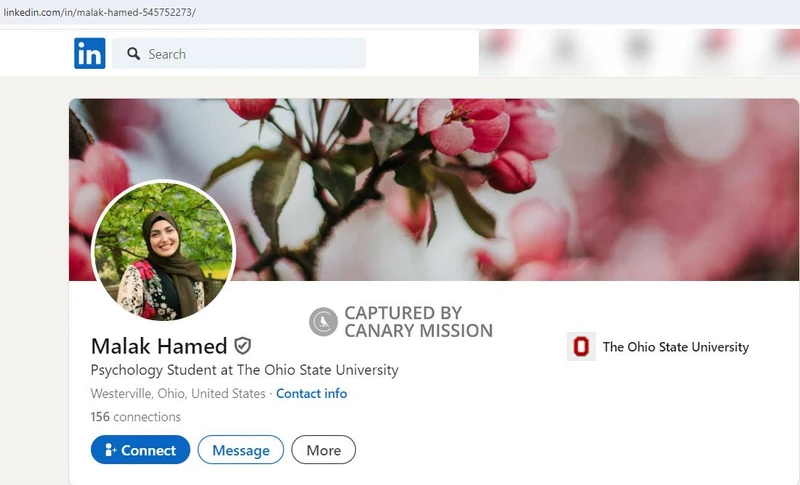Image resolution: width=800 pixels, height=485 pixels.
Task: View the 156 connections link
Action: pyautogui.click(x=136, y=417)
